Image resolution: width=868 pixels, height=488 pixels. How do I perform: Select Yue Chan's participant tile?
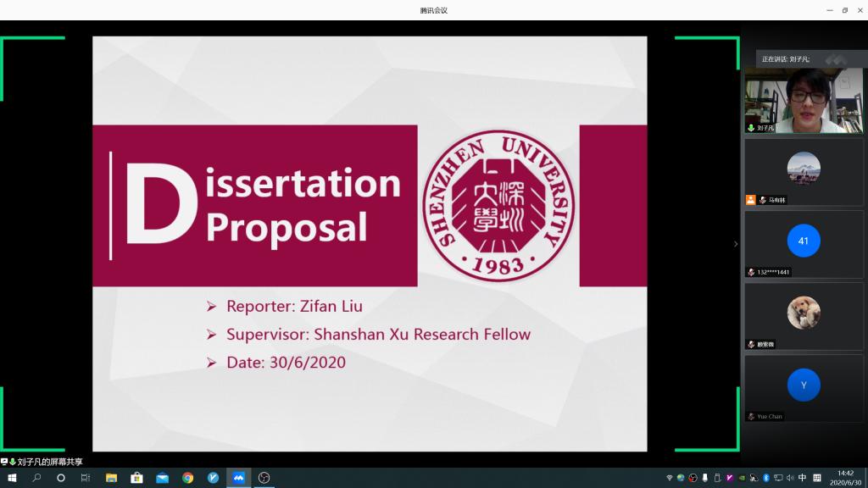point(804,388)
